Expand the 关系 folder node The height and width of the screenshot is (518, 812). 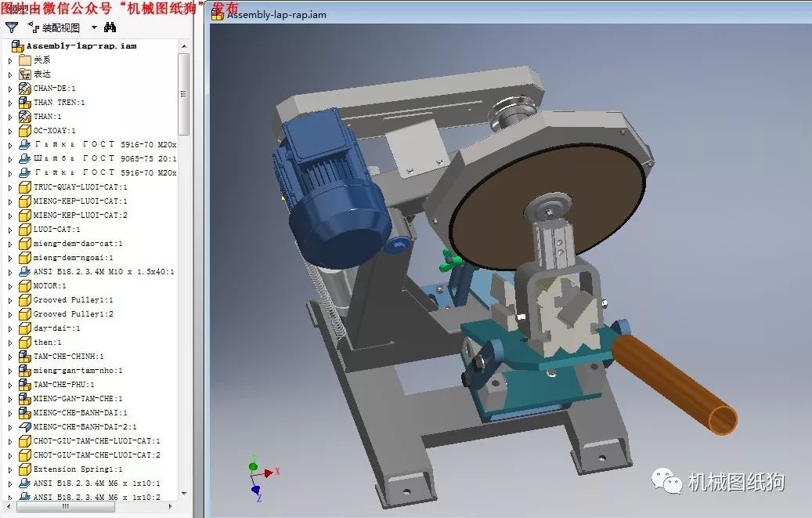10,60
